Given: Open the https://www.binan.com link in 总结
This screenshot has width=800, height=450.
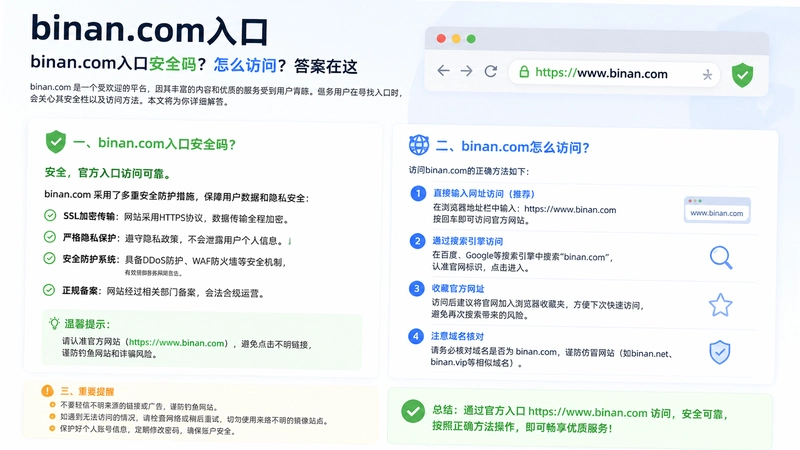Looking at the screenshot, I should tap(588, 412).
